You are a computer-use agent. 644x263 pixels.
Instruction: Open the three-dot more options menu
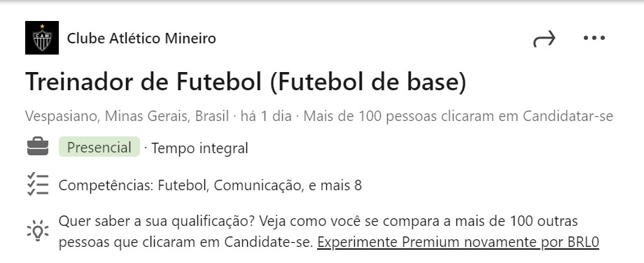(594, 38)
